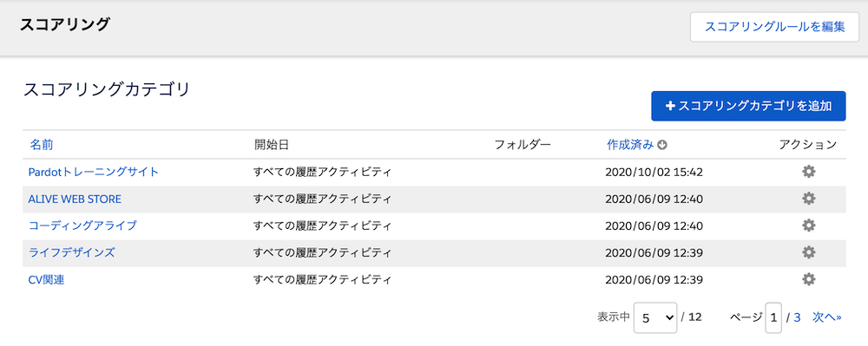Go to last page via link 3
868x346 pixels.
(x=797, y=317)
